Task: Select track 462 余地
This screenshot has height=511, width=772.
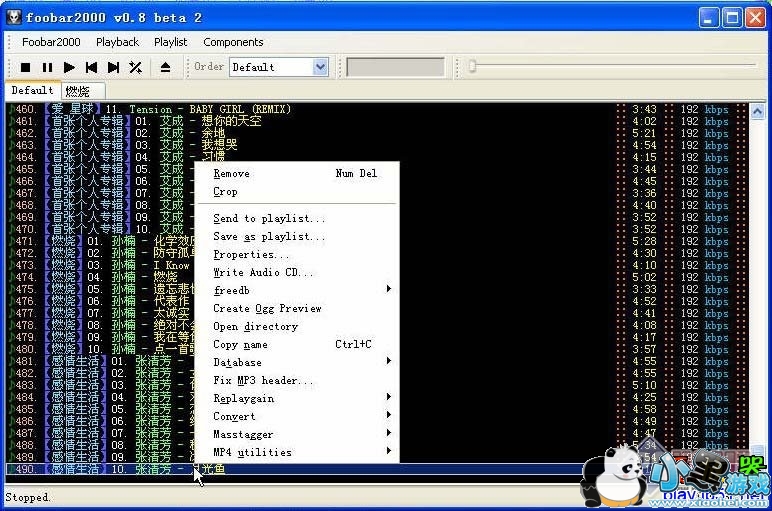Action: pyautogui.click(x=377, y=133)
